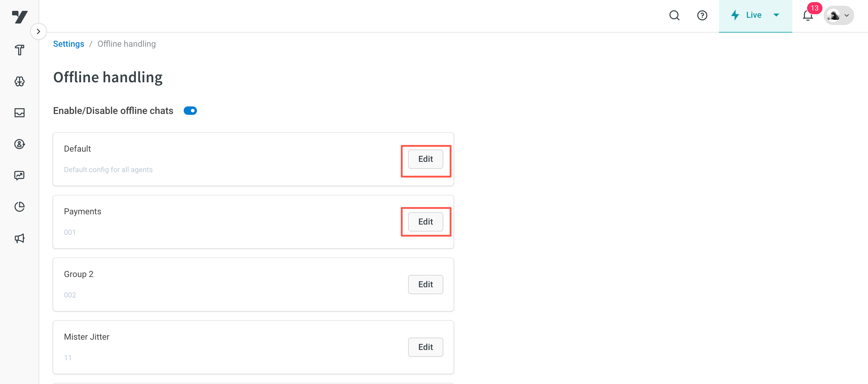Open the chat analytics icon in sidebar

point(20,175)
